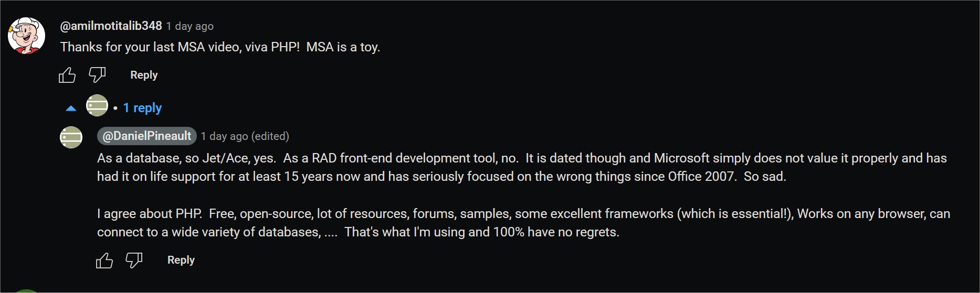Open the Popeye avatar profile picture
This screenshot has width=980, height=293.
[26, 35]
